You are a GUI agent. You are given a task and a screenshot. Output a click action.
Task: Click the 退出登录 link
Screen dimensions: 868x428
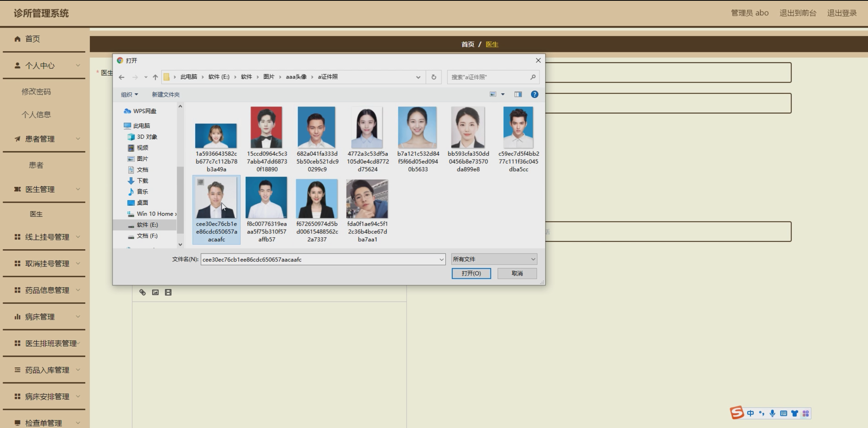tap(841, 13)
